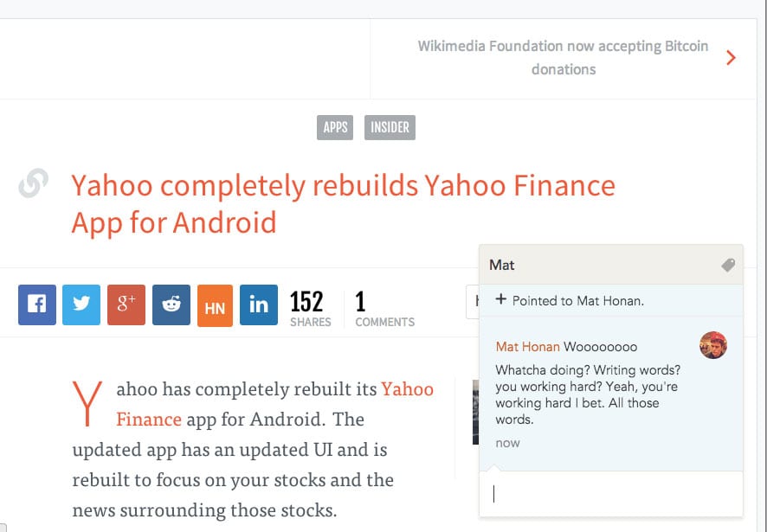Share on LinkedIn icon

(259, 304)
